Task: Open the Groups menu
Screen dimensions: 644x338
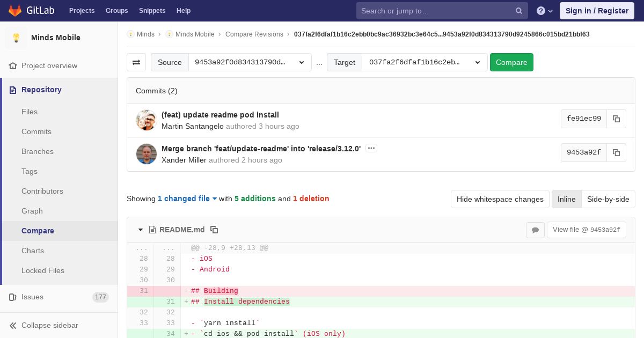Action: [116, 11]
